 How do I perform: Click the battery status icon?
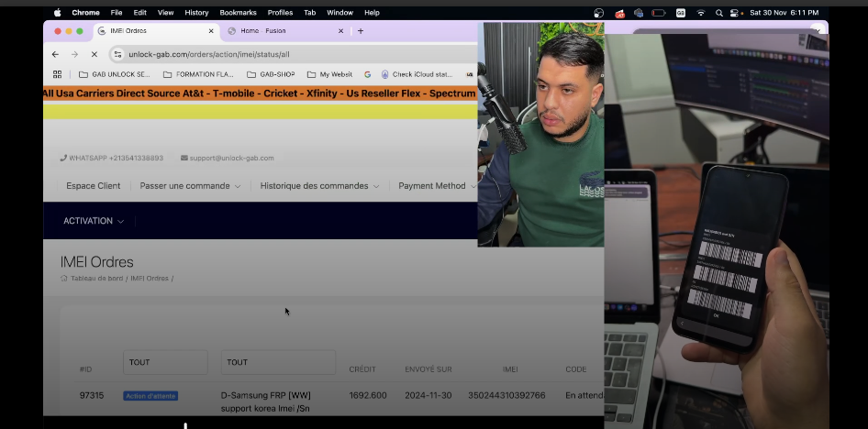coord(659,13)
